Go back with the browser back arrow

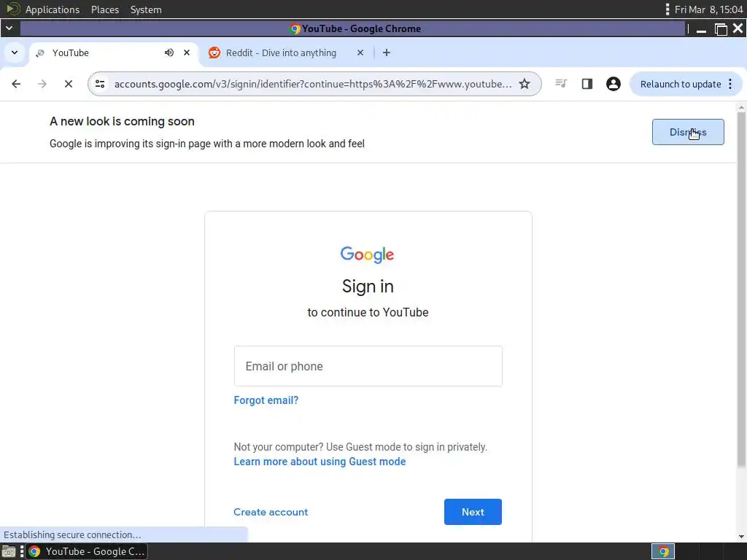coord(16,85)
